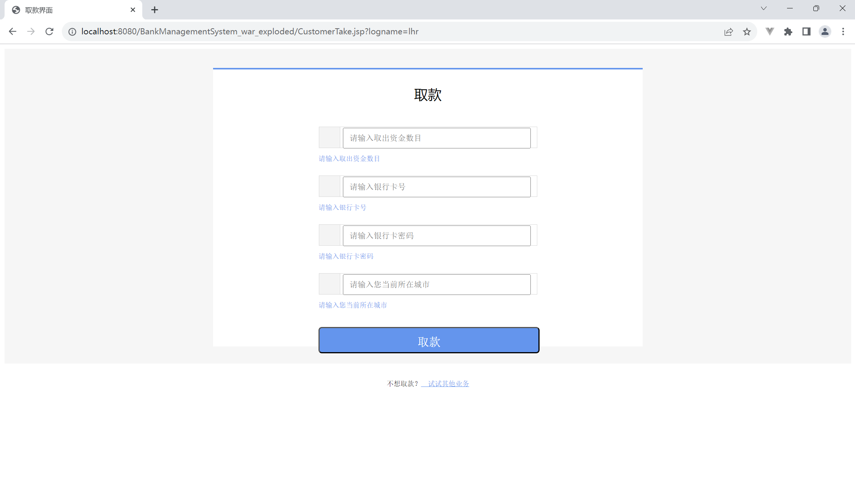This screenshot has width=855, height=504.
Task: Reload the current page
Action: point(49,32)
